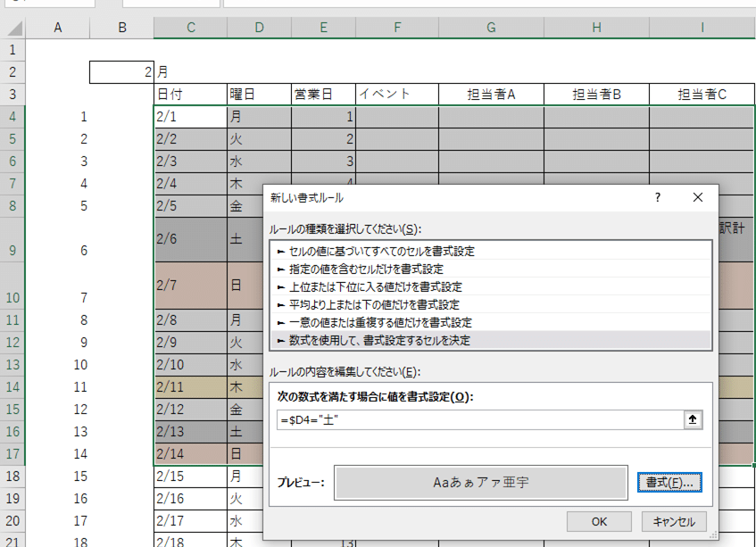Select row 18 header

pos(12,477)
